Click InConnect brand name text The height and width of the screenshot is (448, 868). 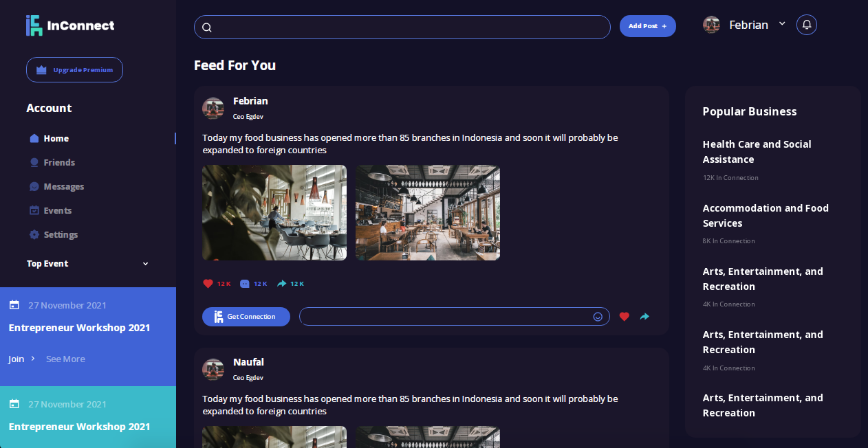click(80, 26)
